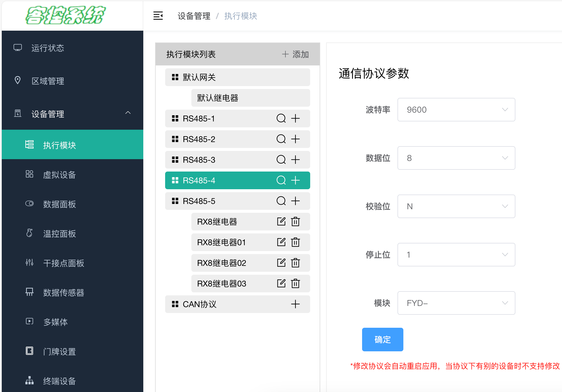Edit the RX8继电器02 entry
This screenshot has width=562, height=392.
click(281, 263)
